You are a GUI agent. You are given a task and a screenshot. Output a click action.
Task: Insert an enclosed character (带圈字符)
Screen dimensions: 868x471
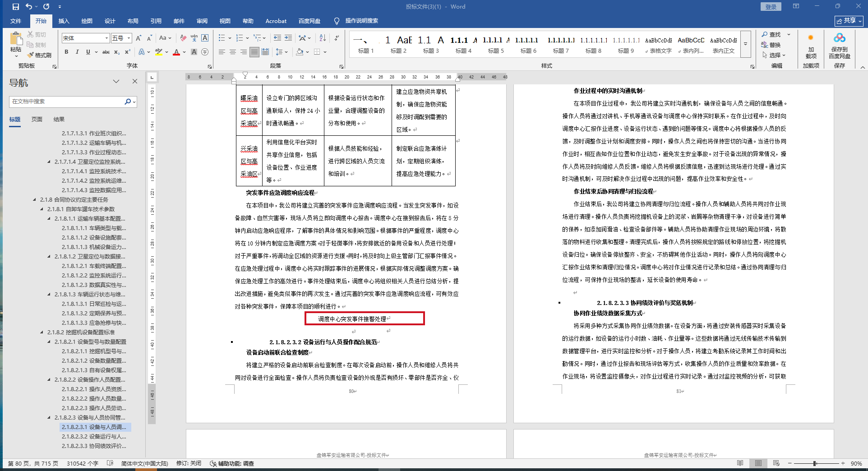(205, 52)
